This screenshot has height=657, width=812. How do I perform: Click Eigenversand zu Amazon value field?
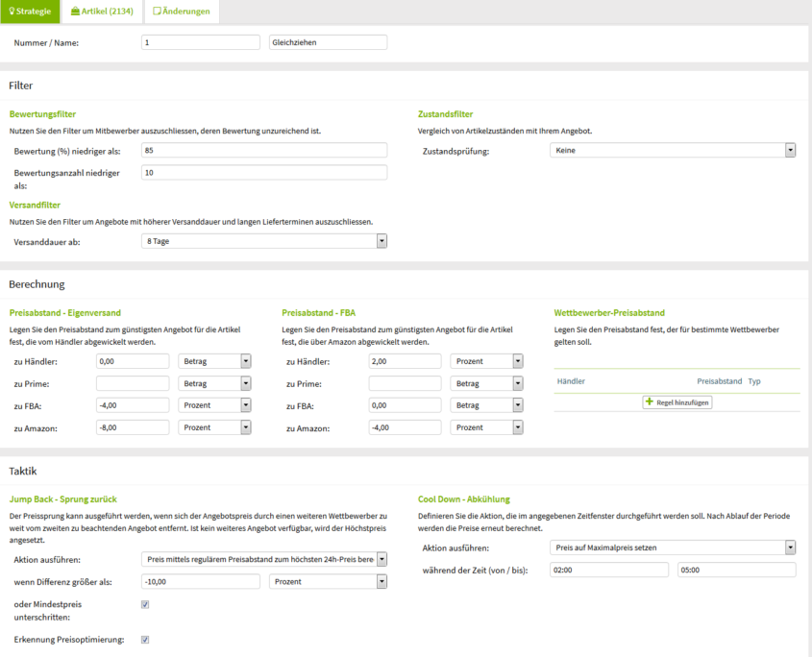pyautogui.click(x=133, y=427)
